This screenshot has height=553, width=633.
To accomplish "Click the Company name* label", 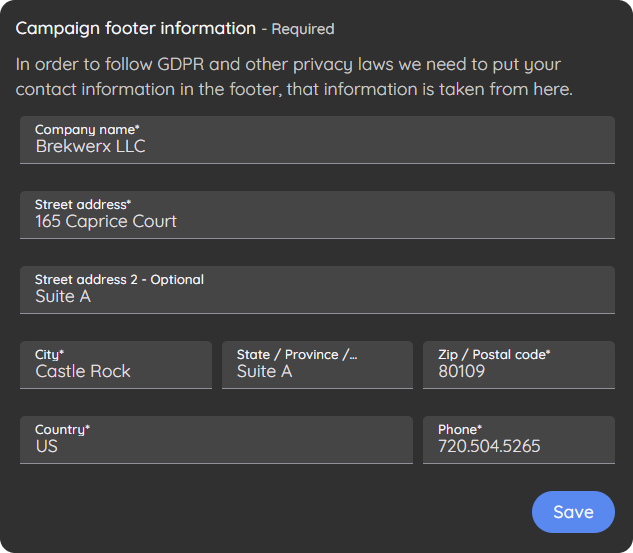I will [x=87, y=130].
